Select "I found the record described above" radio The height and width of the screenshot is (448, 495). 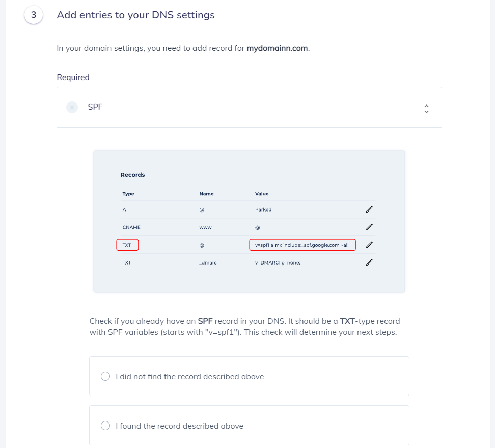pos(105,426)
